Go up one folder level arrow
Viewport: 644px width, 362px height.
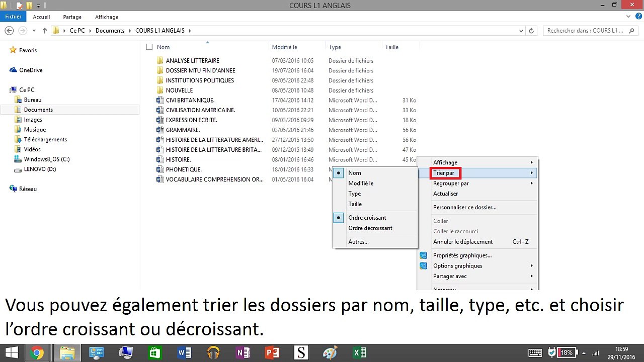[45, 31]
